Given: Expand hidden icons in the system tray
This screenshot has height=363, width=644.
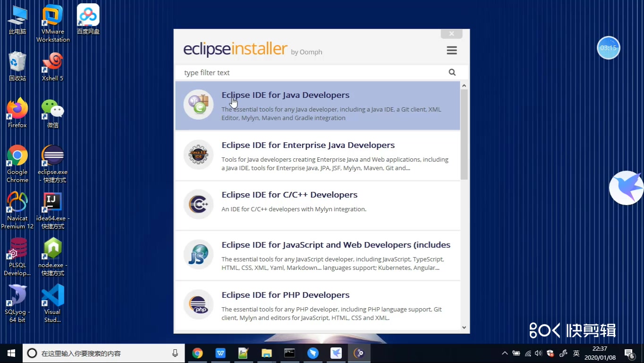Looking at the screenshot, I should click(x=505, y=353).
